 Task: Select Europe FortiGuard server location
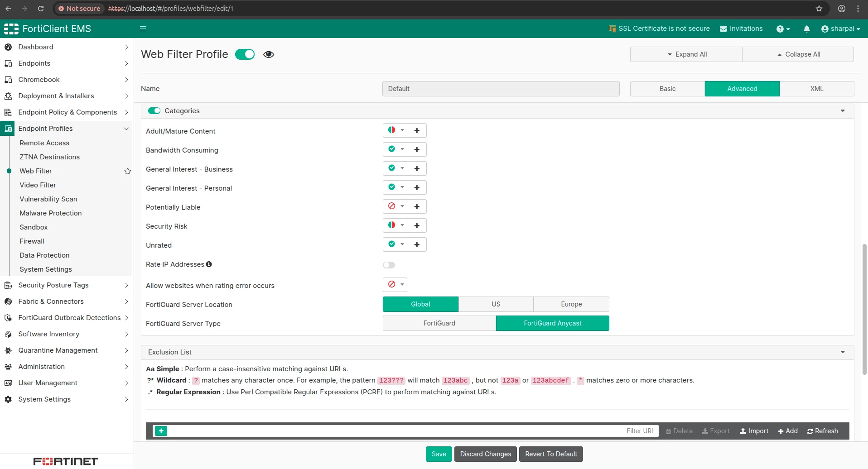(571, 304)
